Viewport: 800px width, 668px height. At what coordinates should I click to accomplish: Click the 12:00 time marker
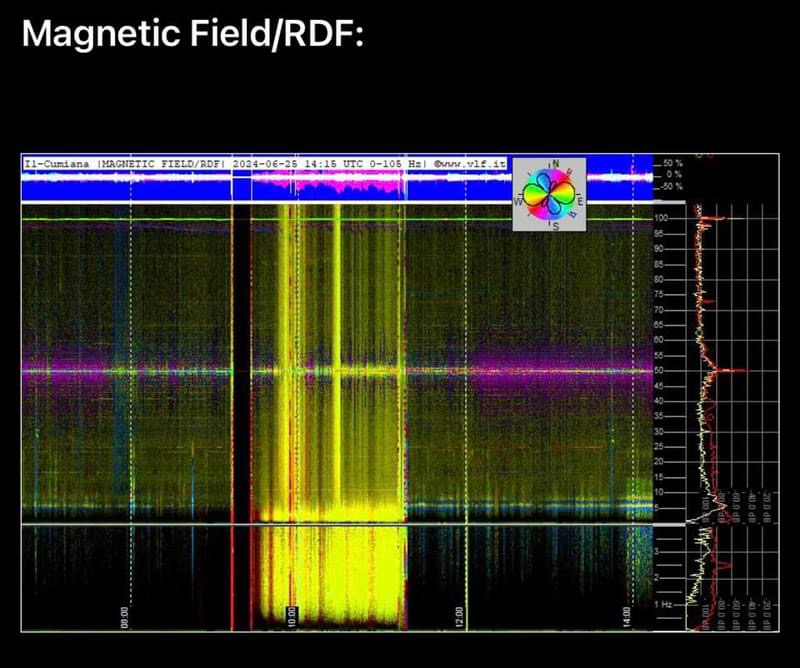pos(459,618)
